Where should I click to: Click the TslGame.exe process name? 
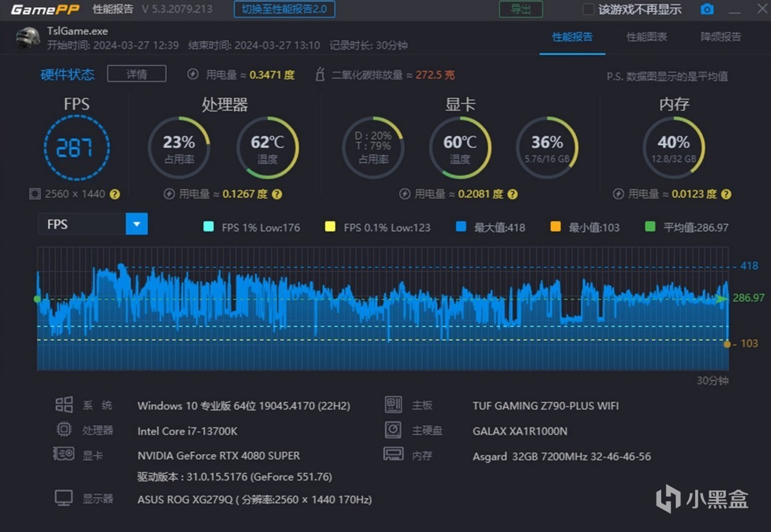(x=77, y=31)
